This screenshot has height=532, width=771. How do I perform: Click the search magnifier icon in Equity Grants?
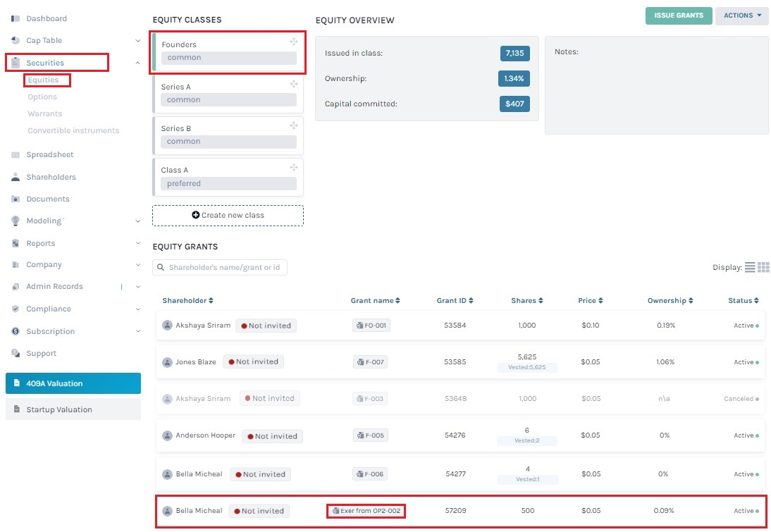[160, 268]
